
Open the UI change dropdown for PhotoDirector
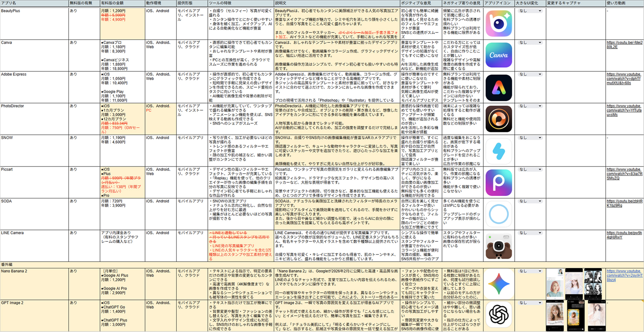point(530,106)
